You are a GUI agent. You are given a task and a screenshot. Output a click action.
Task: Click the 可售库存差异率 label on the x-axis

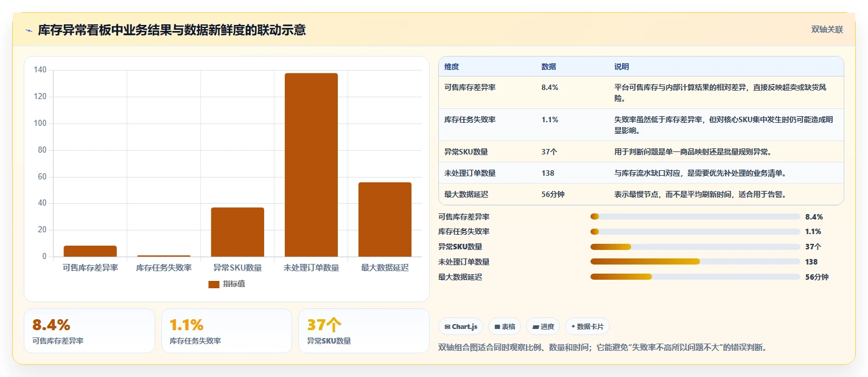90,268
